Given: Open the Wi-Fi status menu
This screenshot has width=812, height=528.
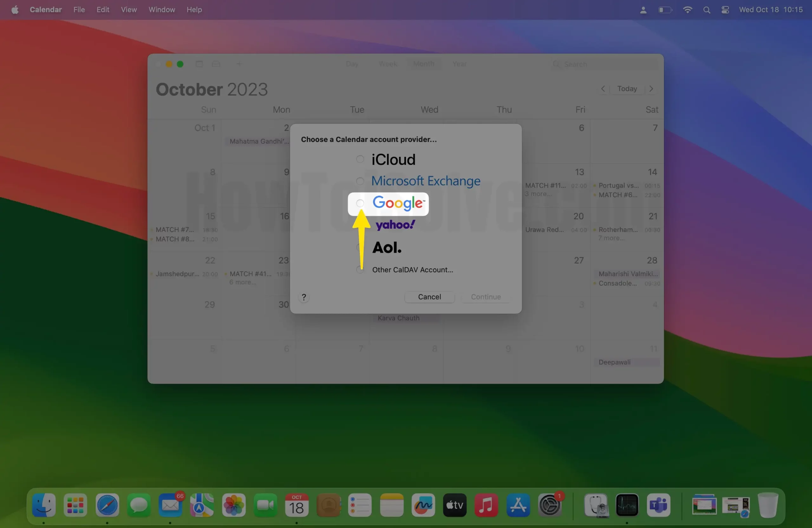Looking at the screenshot, I should tap(687, 10).
